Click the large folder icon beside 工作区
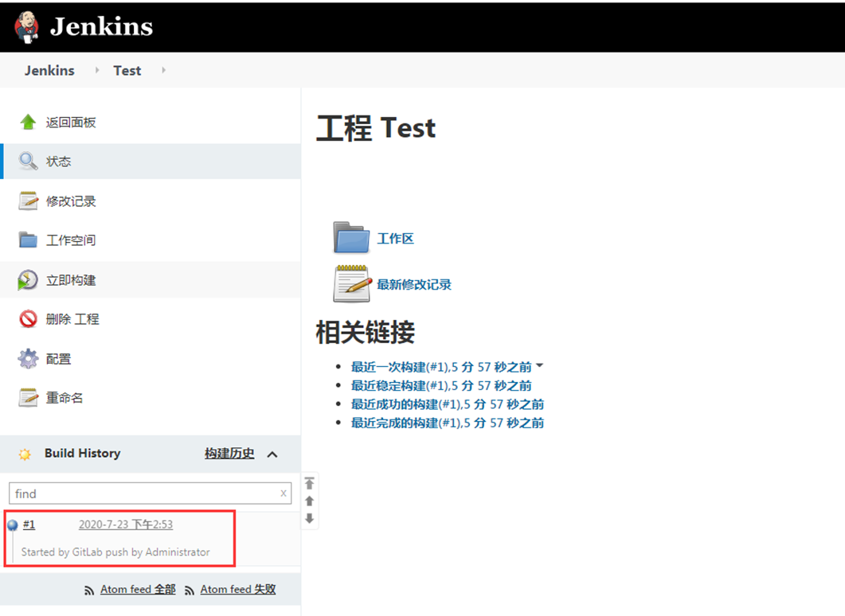 (351, 237)
